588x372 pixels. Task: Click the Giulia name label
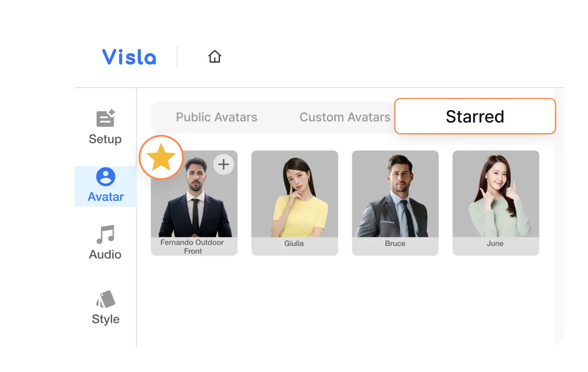point(294,243)
